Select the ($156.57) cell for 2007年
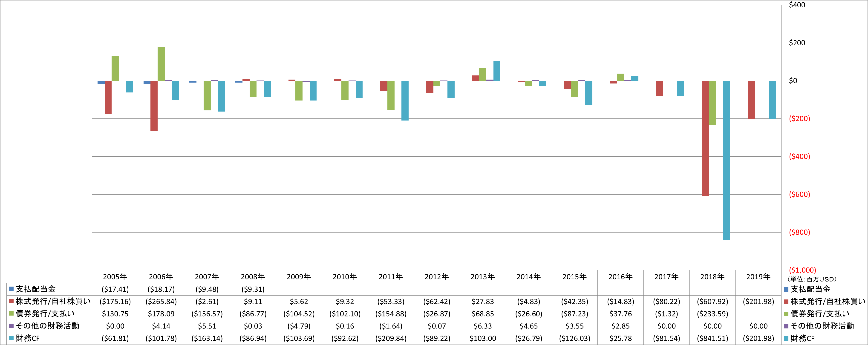The image size is (868, 345). pos(207,314)
